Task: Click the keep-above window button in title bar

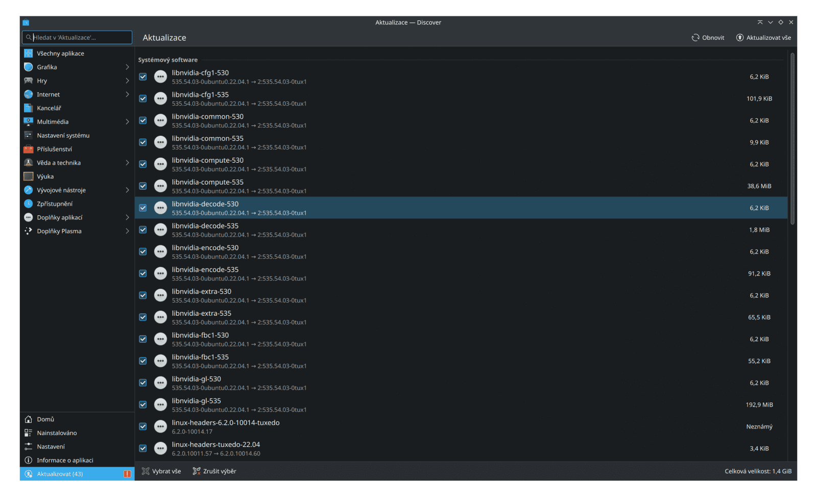Action: (x=760, y=22)
